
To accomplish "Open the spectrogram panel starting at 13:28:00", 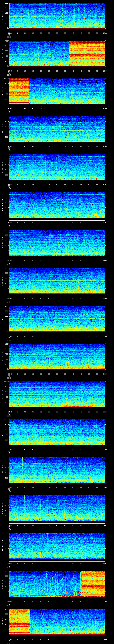I will 57,546.
